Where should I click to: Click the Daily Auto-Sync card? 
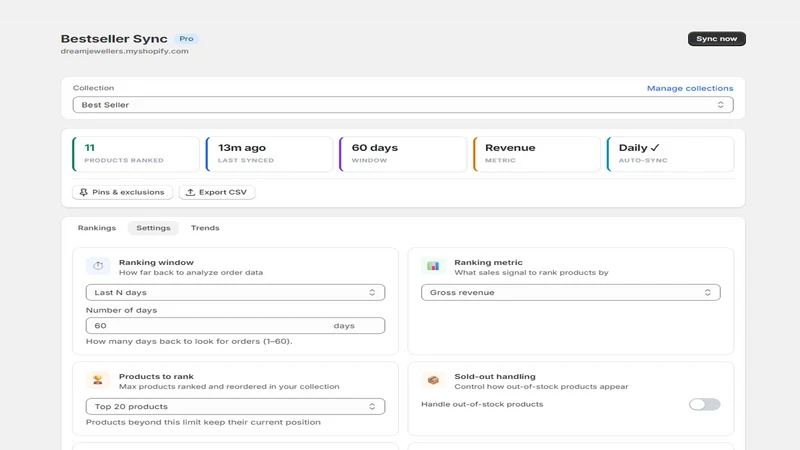pyautogui.click(x=670, y=154)
